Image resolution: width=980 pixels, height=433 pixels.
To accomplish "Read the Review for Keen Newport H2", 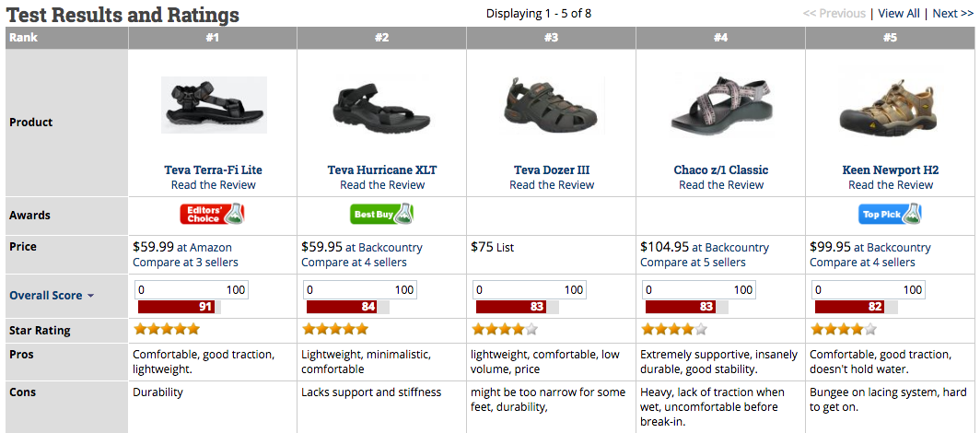I will click(x=890, y=185).
